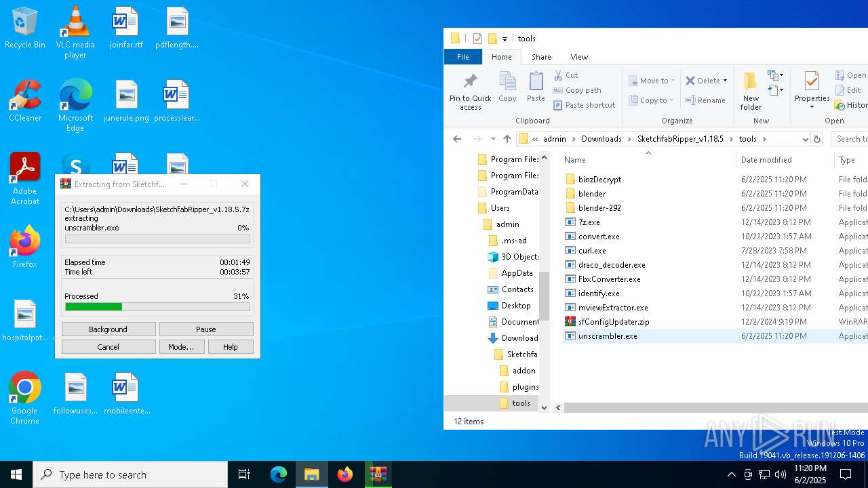Viewport: 868px width, 488px height.
Task: Click the green Processed progress bar
Action: [x=157, y=307]
